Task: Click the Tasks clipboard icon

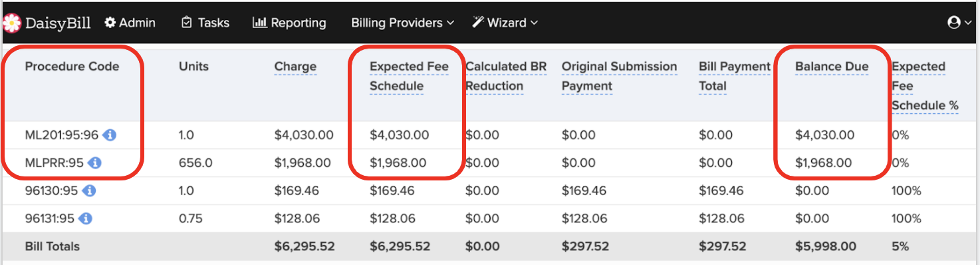Action: (x=187, y=23)
